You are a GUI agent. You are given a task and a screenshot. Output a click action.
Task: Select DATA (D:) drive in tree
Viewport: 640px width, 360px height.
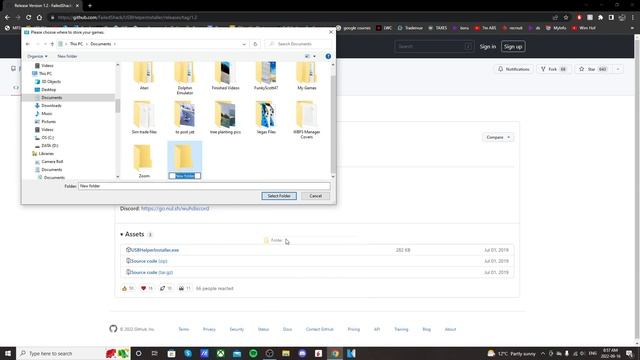tap(49, 146)
